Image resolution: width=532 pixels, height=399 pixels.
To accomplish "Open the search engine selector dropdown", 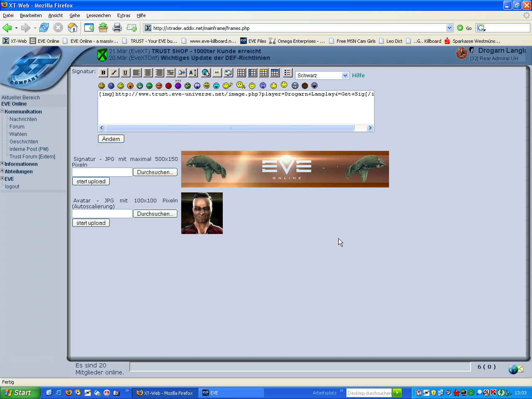I will pos(481,28).
